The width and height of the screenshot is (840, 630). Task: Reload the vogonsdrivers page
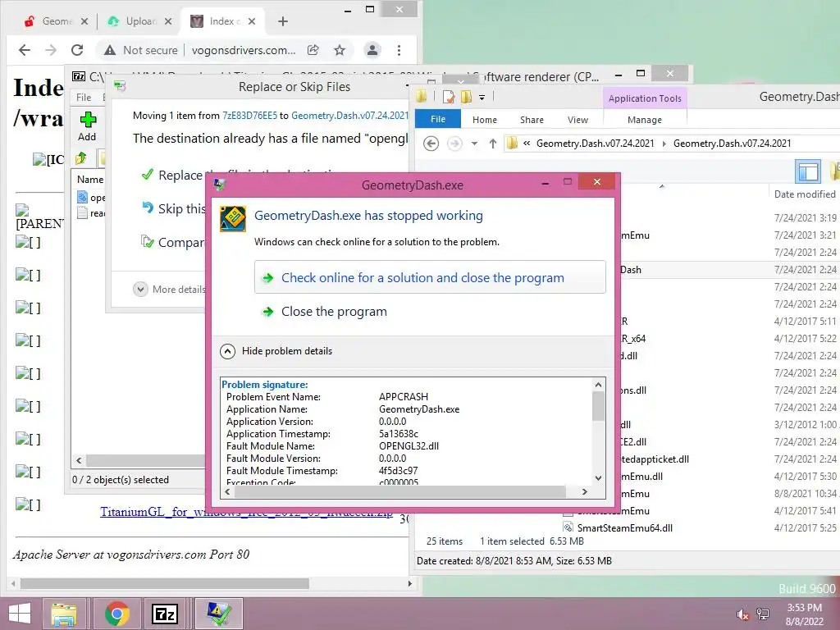click(77, 50)
